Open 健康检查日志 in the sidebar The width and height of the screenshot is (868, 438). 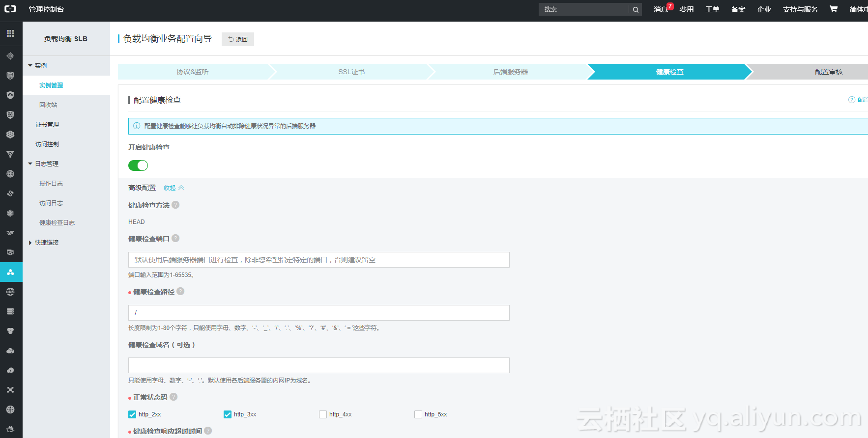57,223
